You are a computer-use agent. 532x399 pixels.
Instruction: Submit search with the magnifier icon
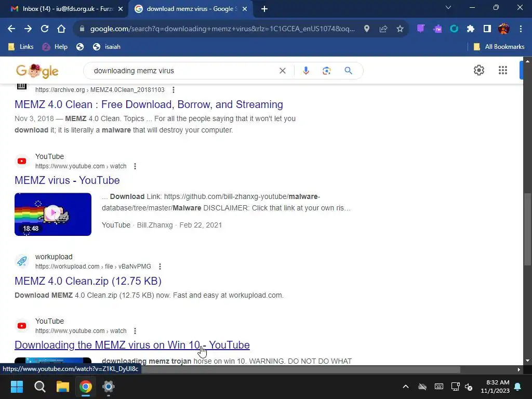[x=349, y=71]
